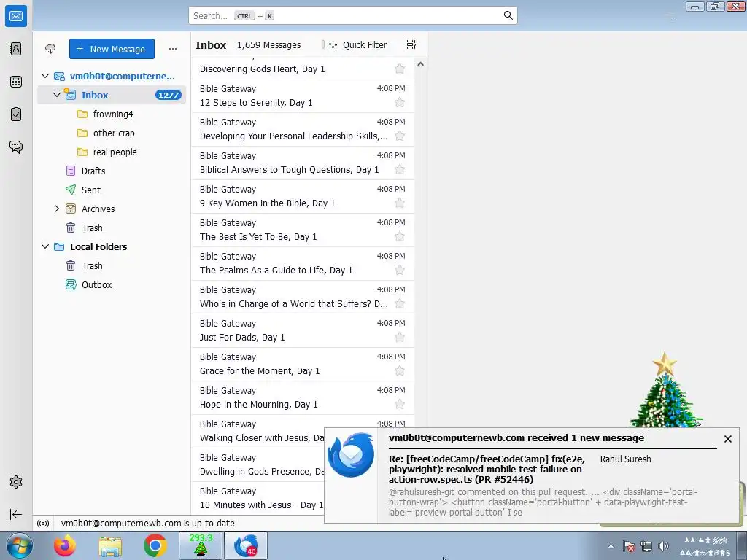This screenshot has width=747, height=560.
Task: Open the Address Book icon
Action: (x=16, y=49)
